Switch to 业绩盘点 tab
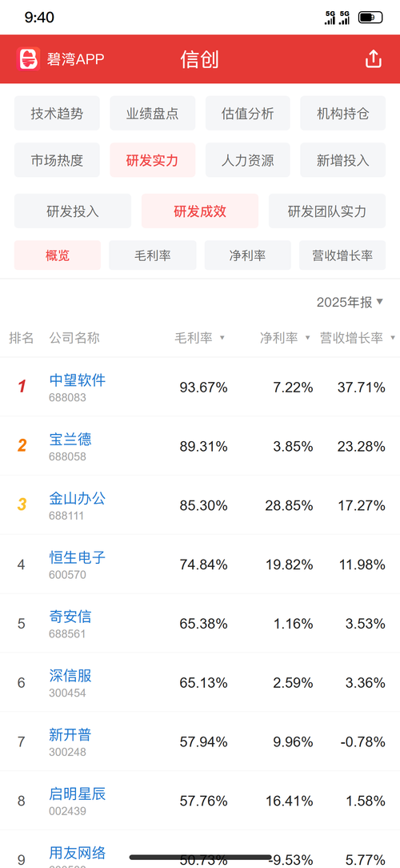Screen dimensions: 400x868 click(152, 114)
